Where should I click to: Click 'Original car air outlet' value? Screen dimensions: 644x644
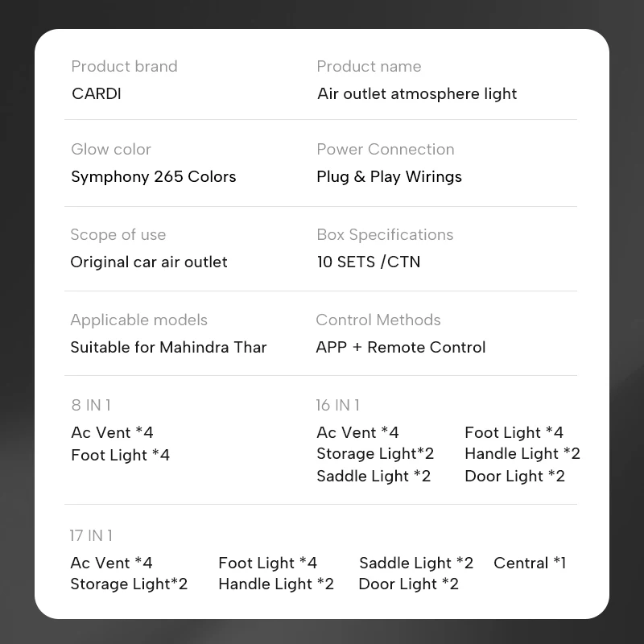coord(149,262)
